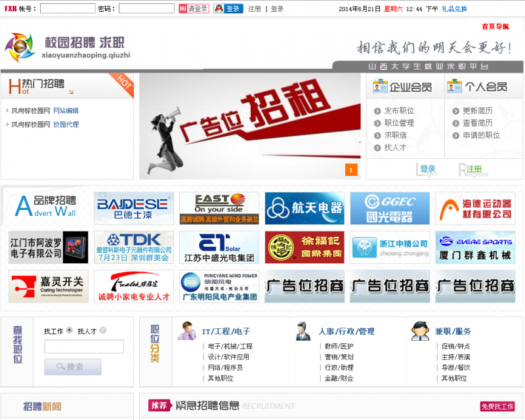Screen dimensions: 525x420
Task: Click the IT/工程/电子 category person icon
Action: click(x=187, y=331)
